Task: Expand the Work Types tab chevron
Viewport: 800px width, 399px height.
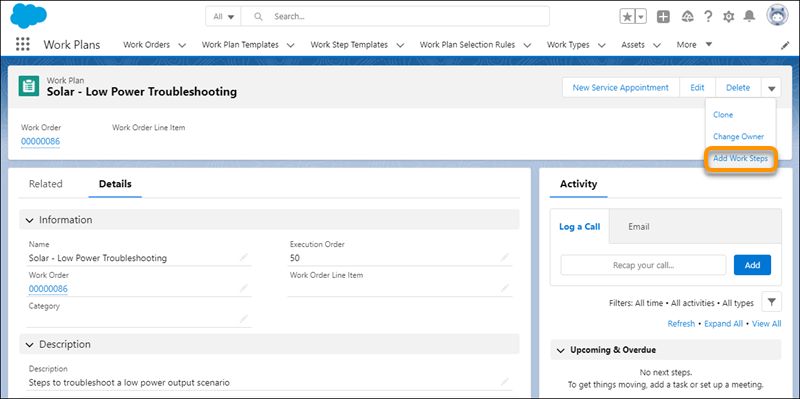Action: 602,45
